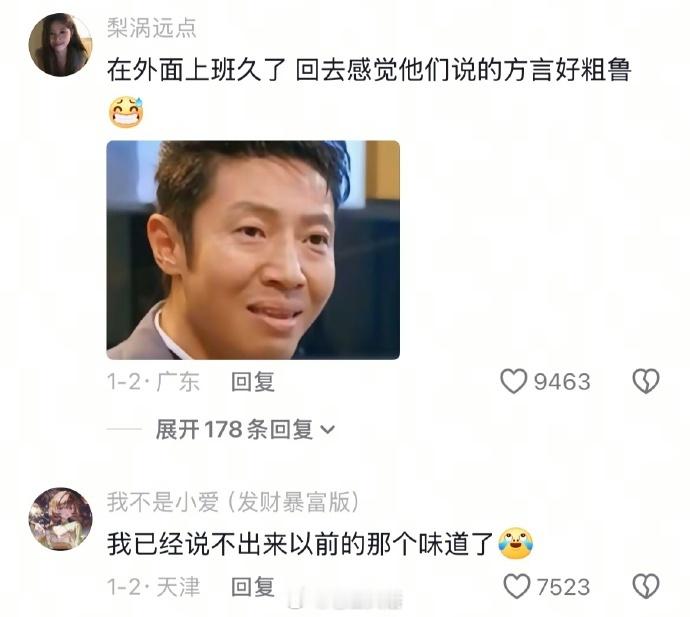This screenshot has height=617, width=690.
Task: Open username 梨涡远点
Action: (x=151, y=28)
